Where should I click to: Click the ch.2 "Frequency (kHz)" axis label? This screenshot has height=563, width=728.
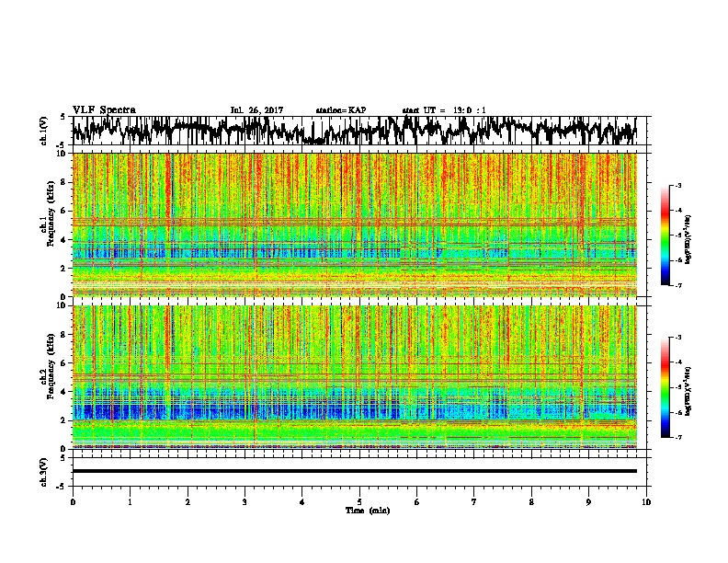point(51,365)
